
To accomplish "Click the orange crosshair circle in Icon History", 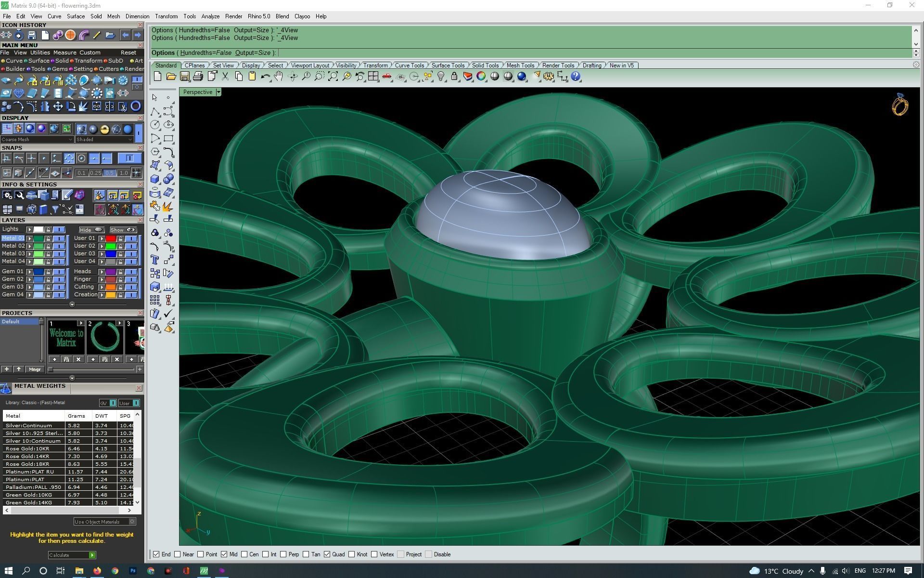I will point(70,35).
